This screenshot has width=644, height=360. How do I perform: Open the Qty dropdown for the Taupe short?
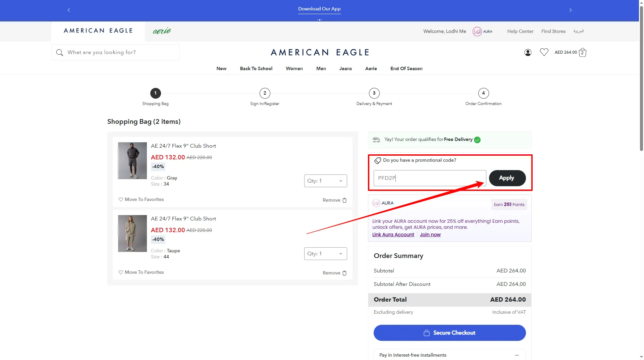pyautogui.click(x=325, y=254)
